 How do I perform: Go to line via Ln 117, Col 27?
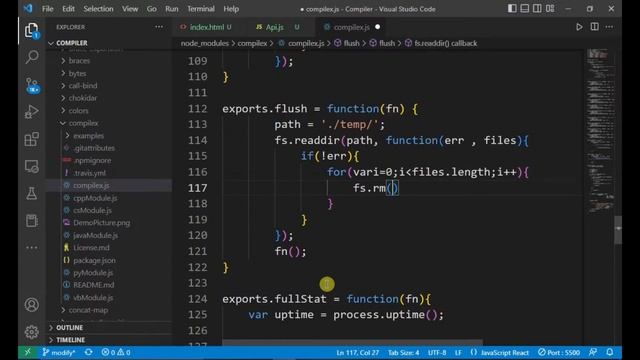click(358, 352)
